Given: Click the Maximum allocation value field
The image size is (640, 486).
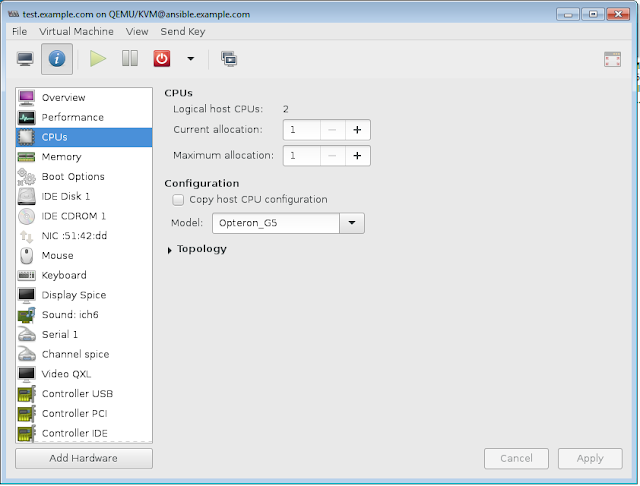Looking at the screenshot, I should (302, 155).
